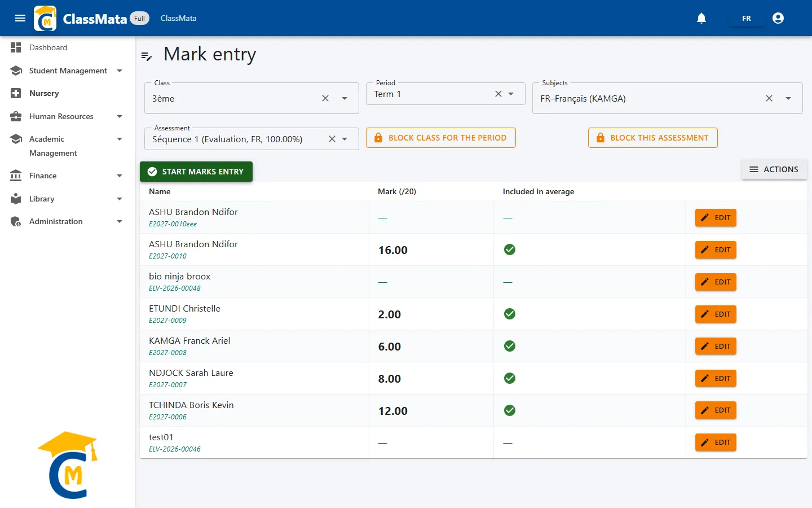Expand the Finance menu
Image resolution: width=812 pixels, height=508 pixels.
(120, 176)
